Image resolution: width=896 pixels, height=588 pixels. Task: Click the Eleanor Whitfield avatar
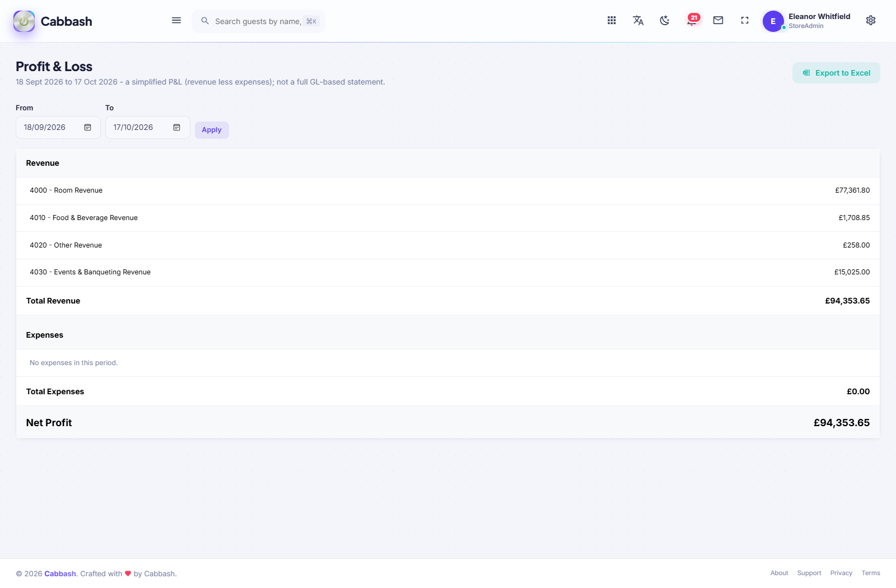(773, 21)
